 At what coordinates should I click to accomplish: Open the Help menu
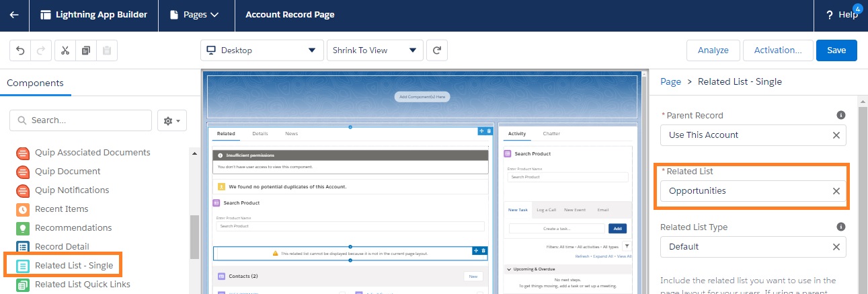[x=840, y=15]
